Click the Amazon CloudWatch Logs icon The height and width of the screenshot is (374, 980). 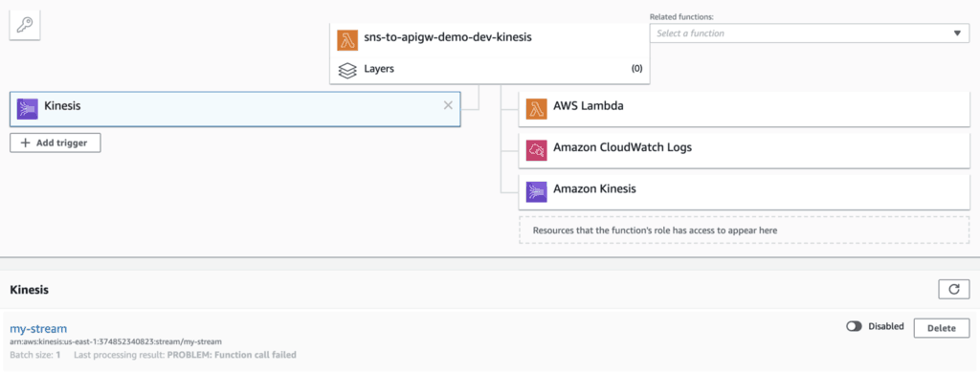point(537,150)
